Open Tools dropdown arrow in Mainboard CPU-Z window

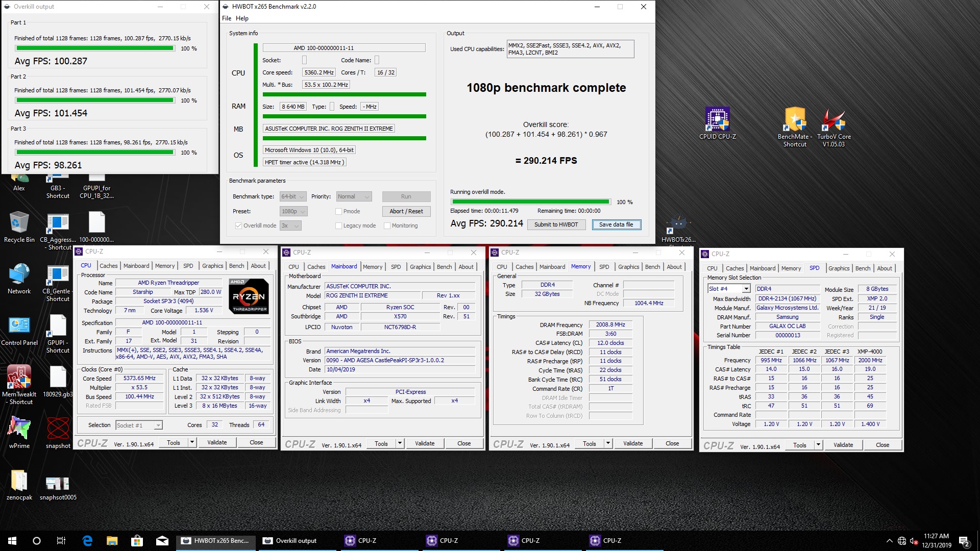(x=400, y=443)
